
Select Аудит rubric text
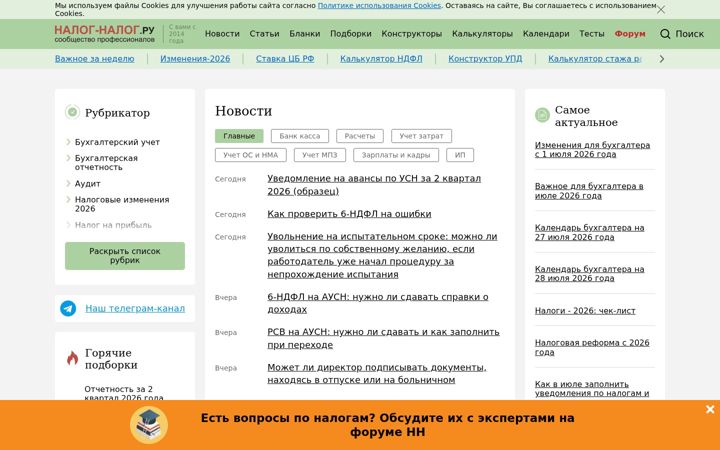[87, 183]
